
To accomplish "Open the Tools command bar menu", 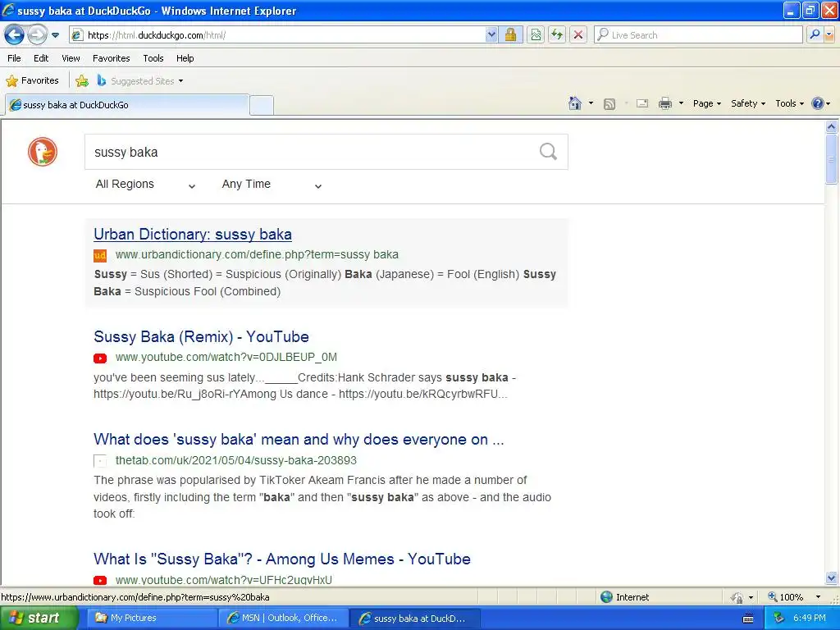I will [x=789, y=103].
